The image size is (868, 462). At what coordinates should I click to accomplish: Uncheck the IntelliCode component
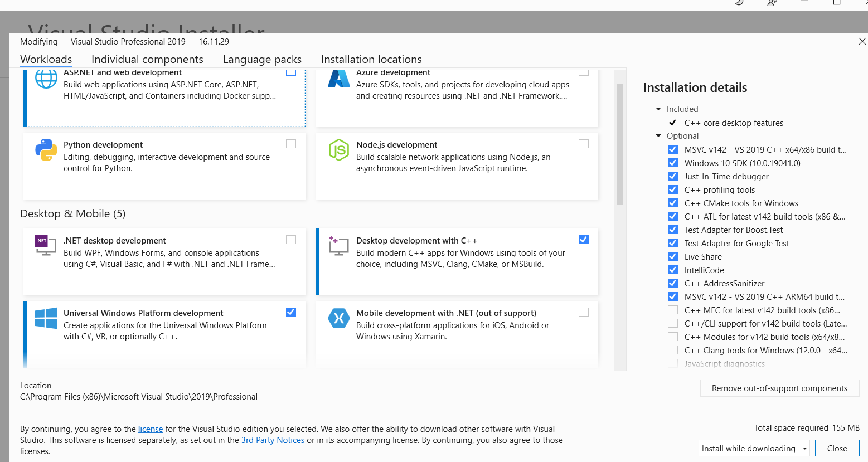[673, 270]
